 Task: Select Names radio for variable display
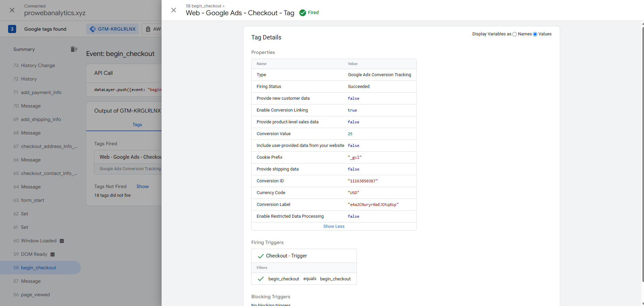[514, 34]
